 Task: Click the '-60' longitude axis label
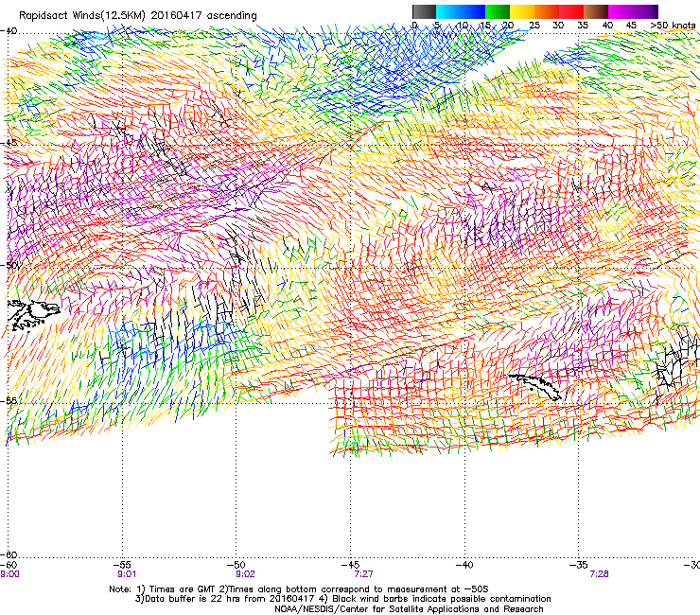9,565
